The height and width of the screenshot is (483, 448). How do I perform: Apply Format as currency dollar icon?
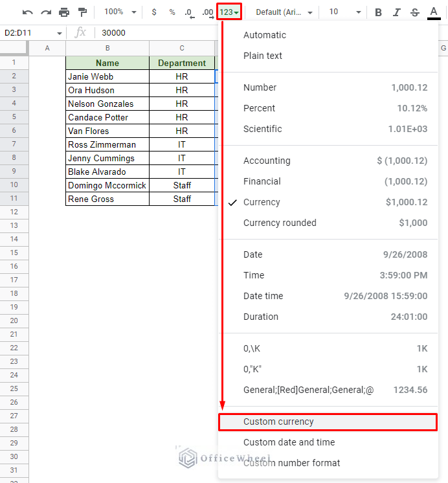(154, 12)
